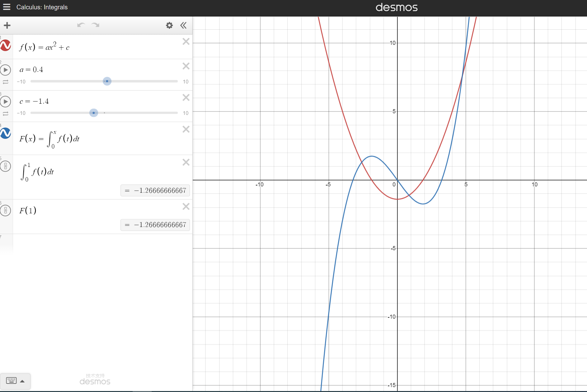Play the slider animation for c
The width and height of the screenshot is (587, 392).
pos(6,102)
